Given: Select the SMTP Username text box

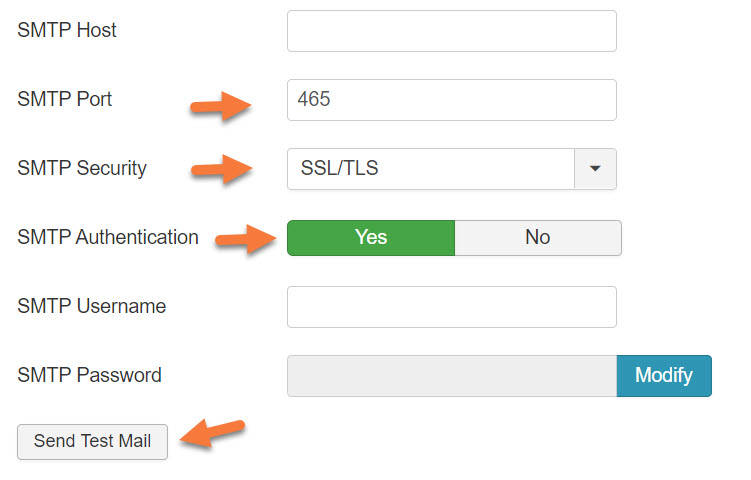Looking at the screenshot, I should tap(451, 307).
